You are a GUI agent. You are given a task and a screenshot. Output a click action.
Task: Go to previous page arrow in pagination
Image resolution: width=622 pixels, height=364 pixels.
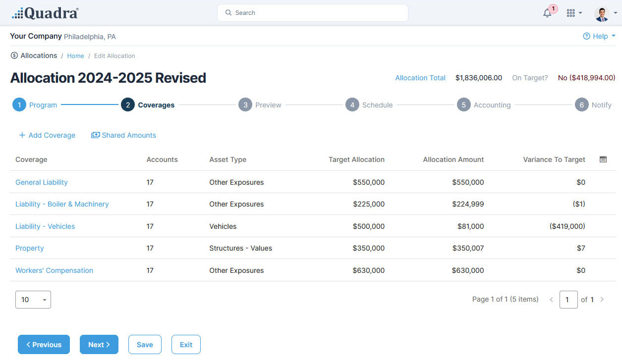pyautogui.click(x=551, y=300)
